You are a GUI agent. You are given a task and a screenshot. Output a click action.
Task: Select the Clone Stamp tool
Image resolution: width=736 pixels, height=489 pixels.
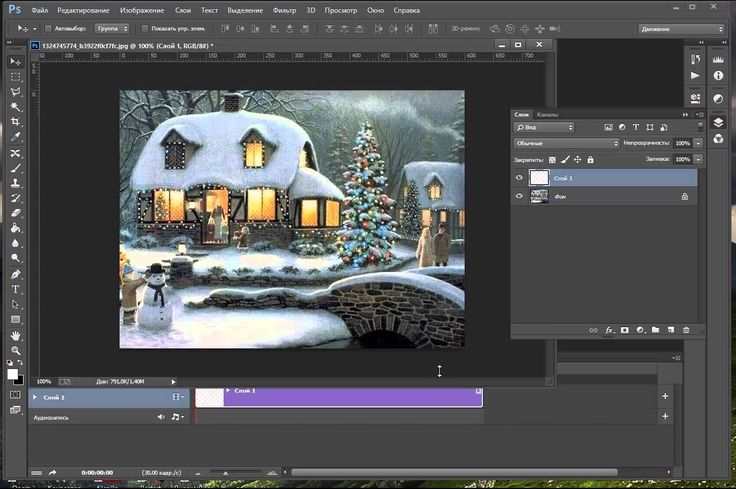coord(15,183)
